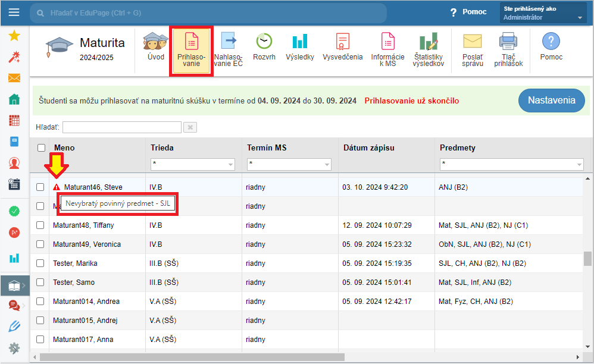Expand the Termín MS filter dropdown
The image size is (594, 364).
(x=289, y=164)
